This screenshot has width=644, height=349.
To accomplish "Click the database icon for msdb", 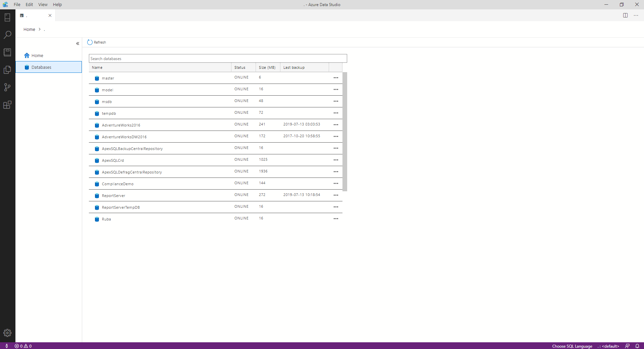I will tap(97, 102).
